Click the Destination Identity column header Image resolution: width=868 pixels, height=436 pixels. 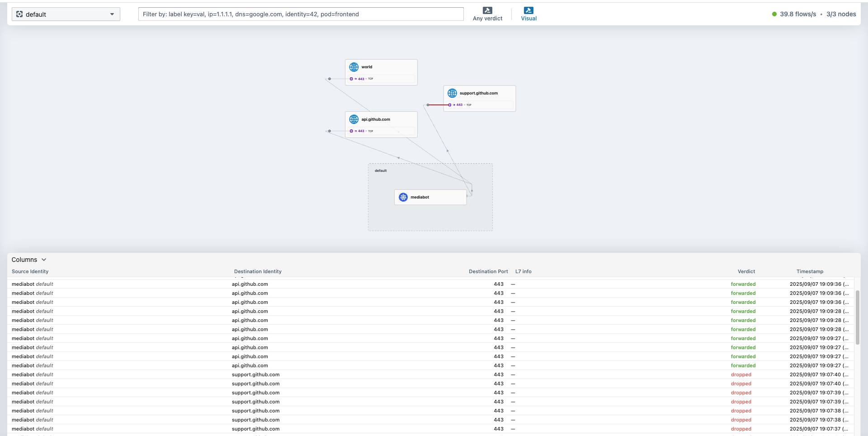[258, 271]
